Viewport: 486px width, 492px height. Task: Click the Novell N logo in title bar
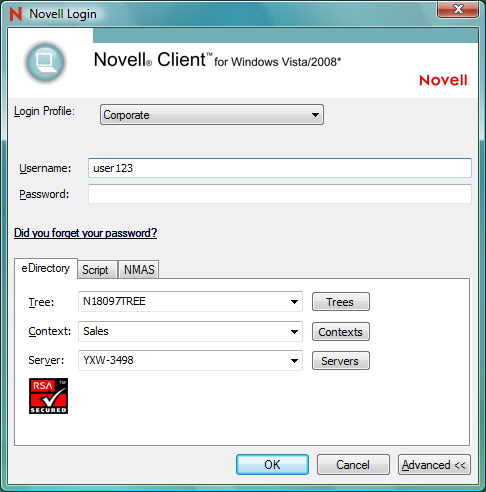[16, 14]
